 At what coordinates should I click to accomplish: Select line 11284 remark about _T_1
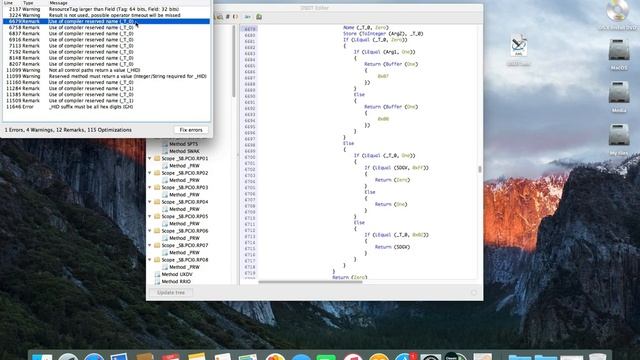click(x=106, y=88)
